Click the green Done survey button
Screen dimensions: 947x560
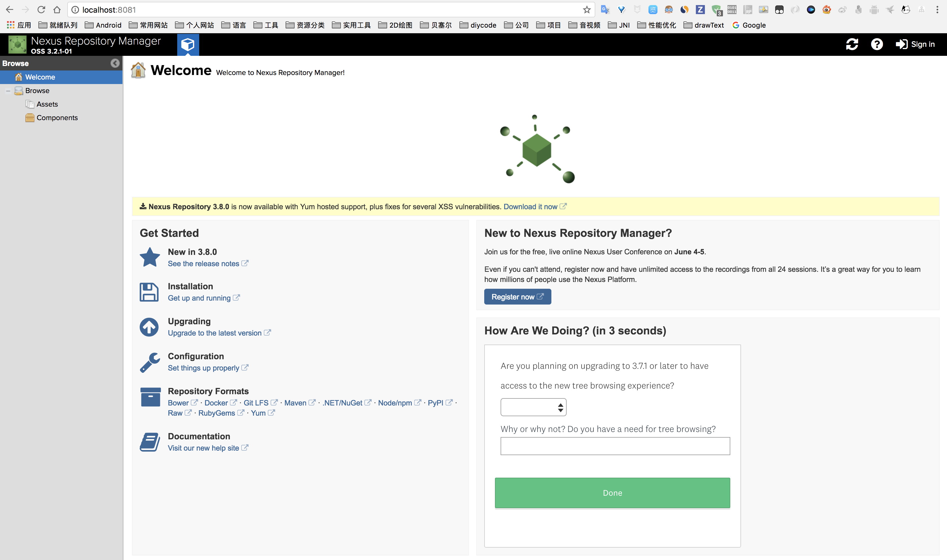point(612,493)
